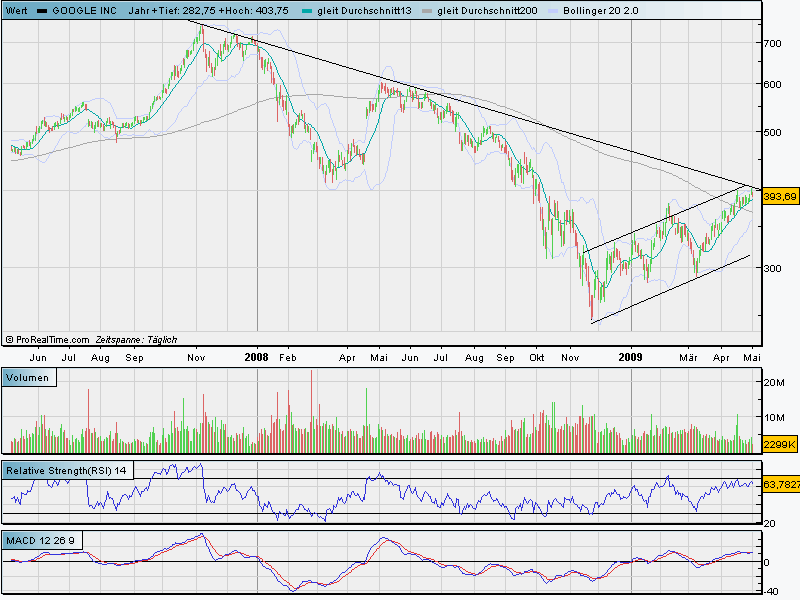Click the 2009 year marker on time axis
Screen dimensions: 800x600
(x=630, y=357)
